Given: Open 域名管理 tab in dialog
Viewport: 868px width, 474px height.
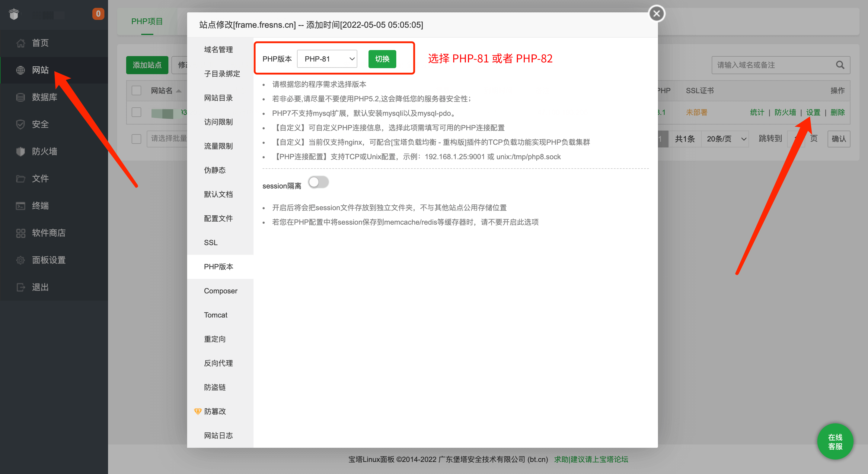Looking at the screenshot, I should point(220,49).
